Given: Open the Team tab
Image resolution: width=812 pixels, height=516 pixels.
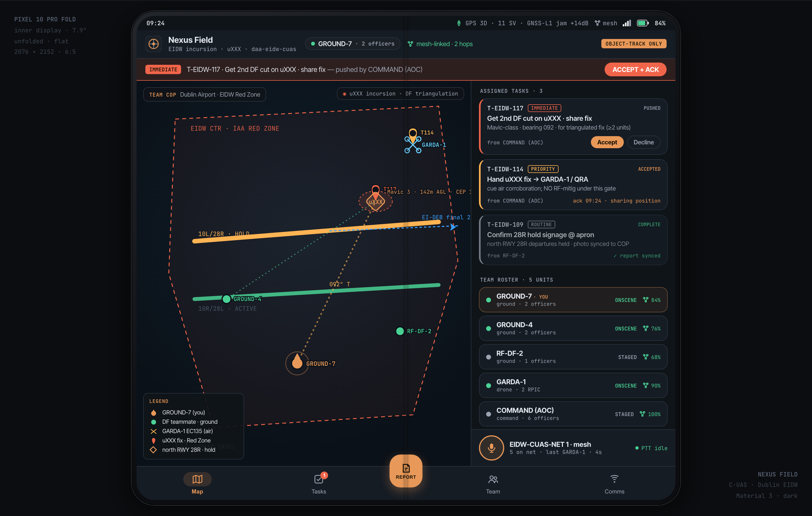Looking at the screenshot, I should click(x=493, y=483).
